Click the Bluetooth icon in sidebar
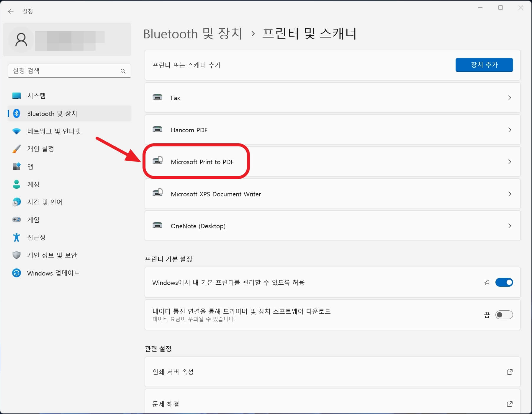This screenshot has height=414, width=532. coord(17,113)
